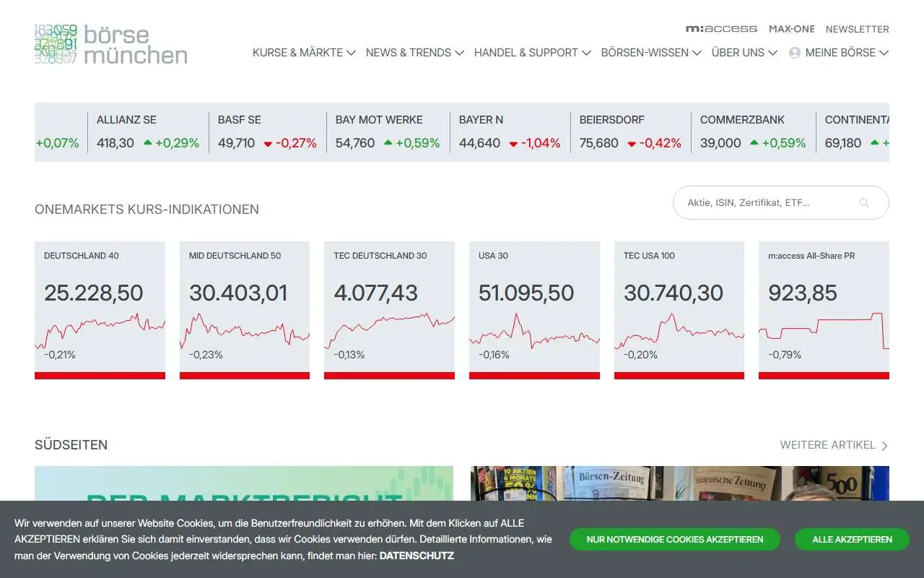924x578 pixels.
Task: Open the Deutschland 40 index card
Action: (x=100, y=310)
